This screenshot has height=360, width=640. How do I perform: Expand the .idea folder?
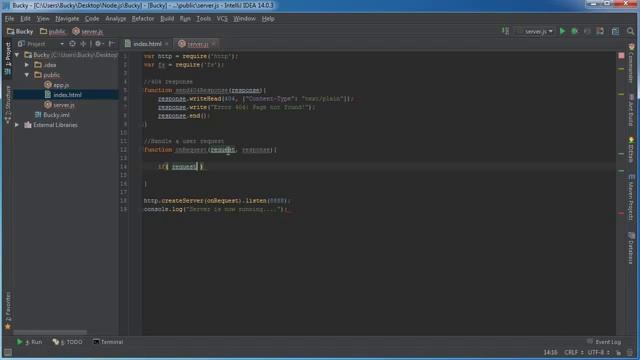point(27,65)
